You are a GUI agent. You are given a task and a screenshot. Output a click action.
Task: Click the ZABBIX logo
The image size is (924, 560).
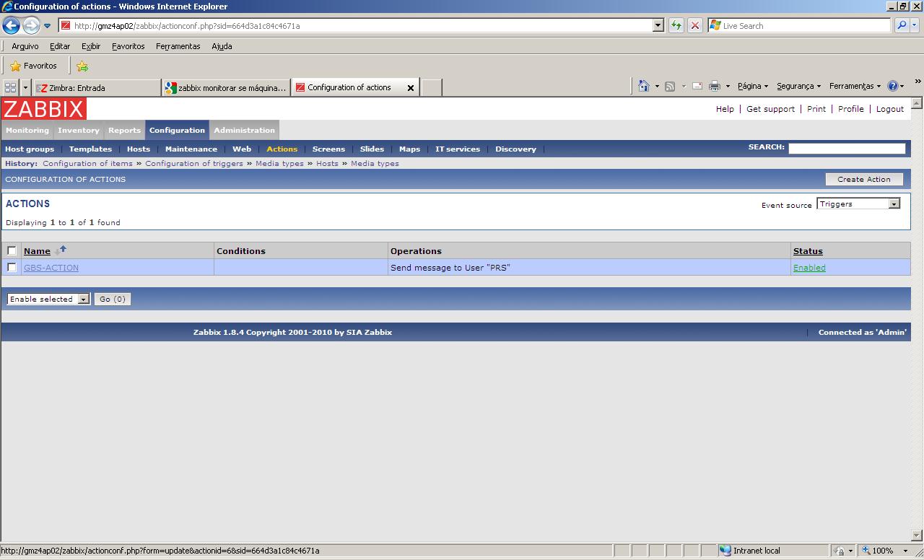(43, 109)
